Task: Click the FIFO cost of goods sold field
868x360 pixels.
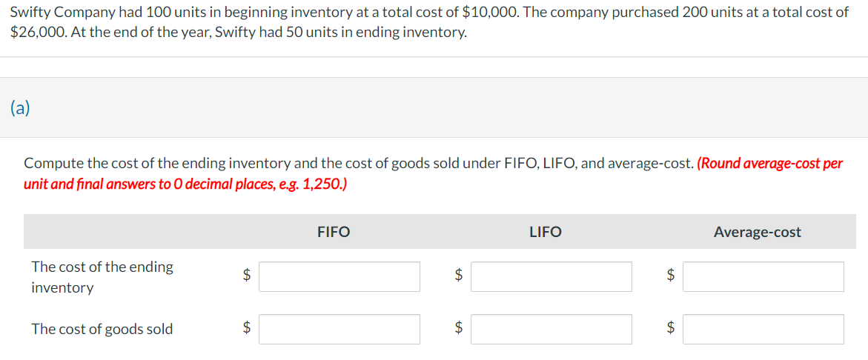Action: point(339,329)
